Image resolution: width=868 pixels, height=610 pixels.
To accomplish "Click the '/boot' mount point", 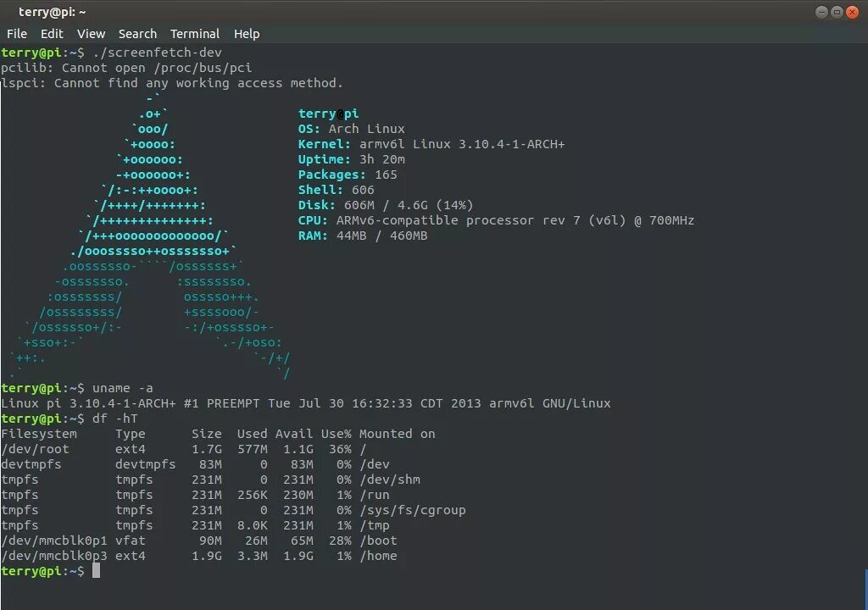I will [378, 541].
